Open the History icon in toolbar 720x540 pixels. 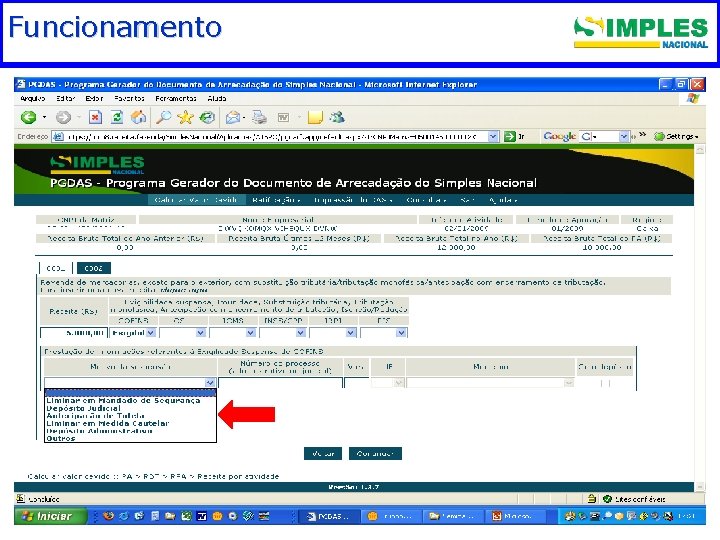point(207,118)
